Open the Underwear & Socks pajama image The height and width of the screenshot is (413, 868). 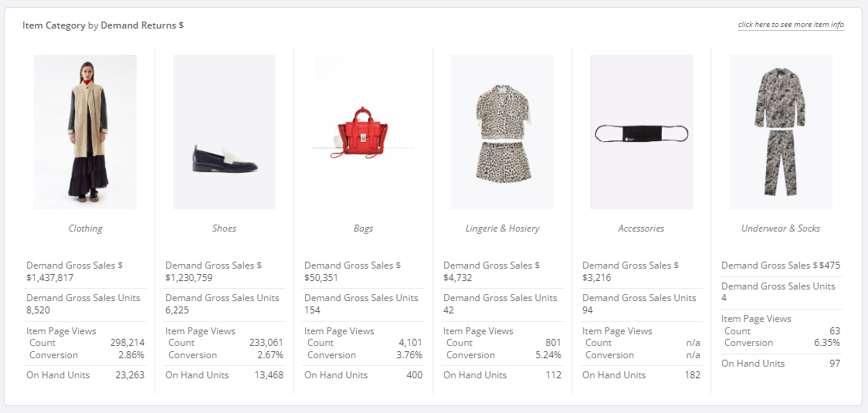781,132
